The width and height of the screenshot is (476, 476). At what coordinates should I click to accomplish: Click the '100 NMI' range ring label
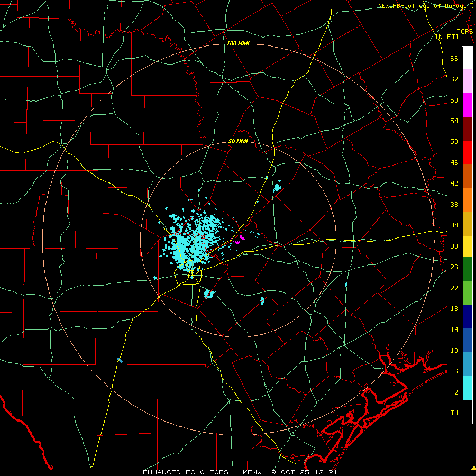238,44
